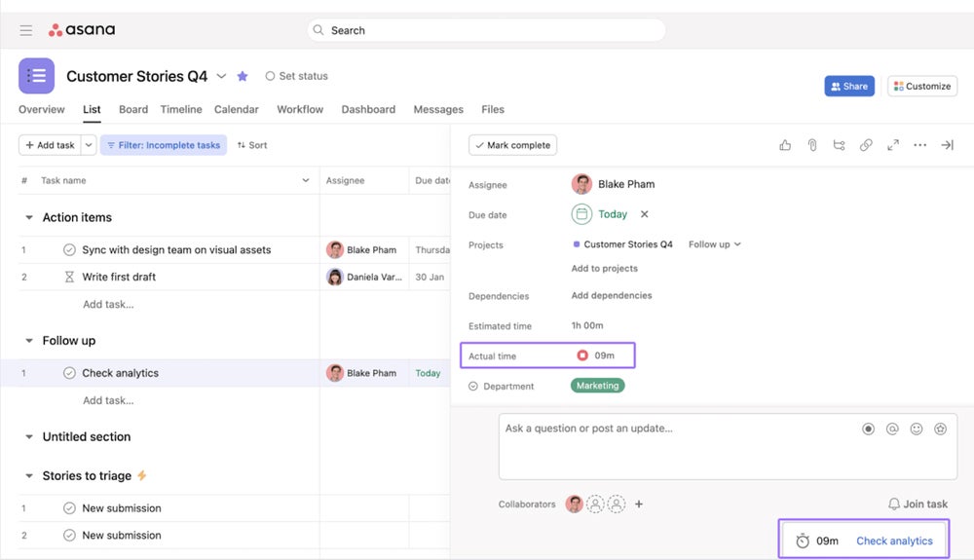The width and height of the screenshot is (974, 560).
Task: Check off 'Sync with design team' task
Action: 69,250
